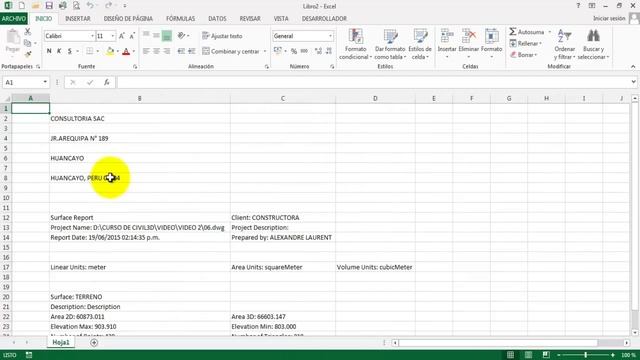
Task: Toggle underline formatting S button
Action: [x=69, y=51]
